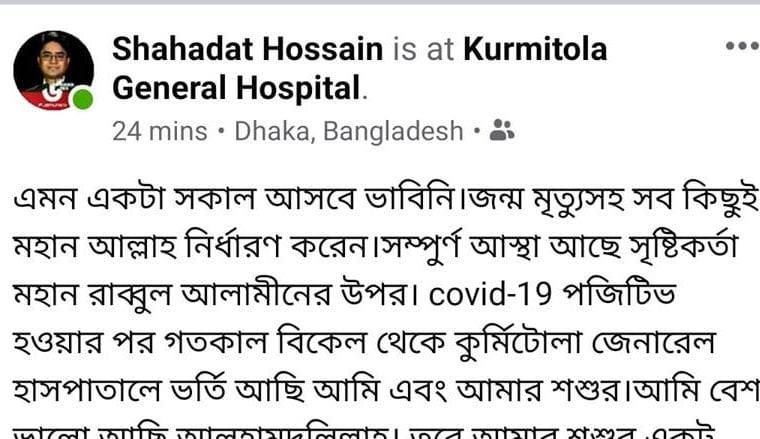Click the words 'মহান আল্লাহ' in the post
Screen dimensions: 760x439
click(x=95, y=246)
